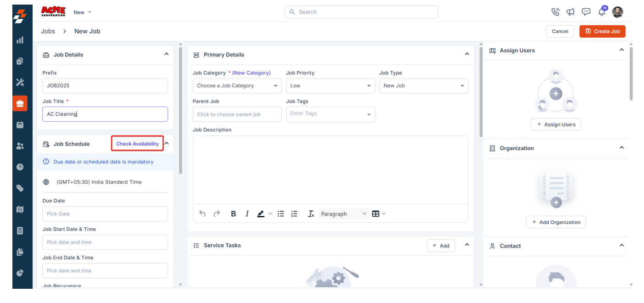The width and height of the screenshot is (644, 303).
Task: Select the highlighted briefcase Jobs sidebar icon
Action: [x=20, y=103]
